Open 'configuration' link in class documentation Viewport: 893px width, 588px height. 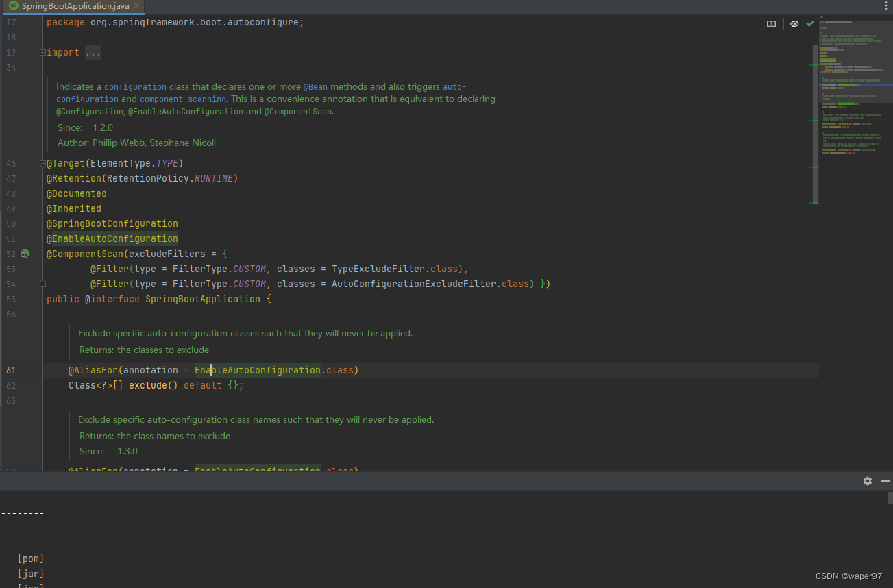(135, 87)
